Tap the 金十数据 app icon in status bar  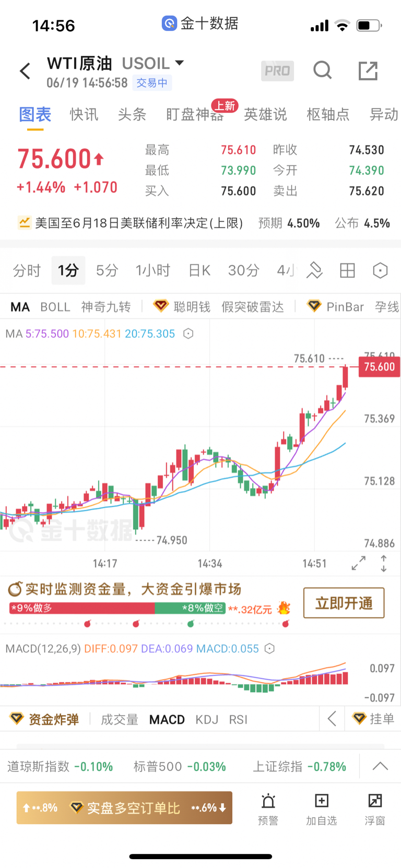169,23
